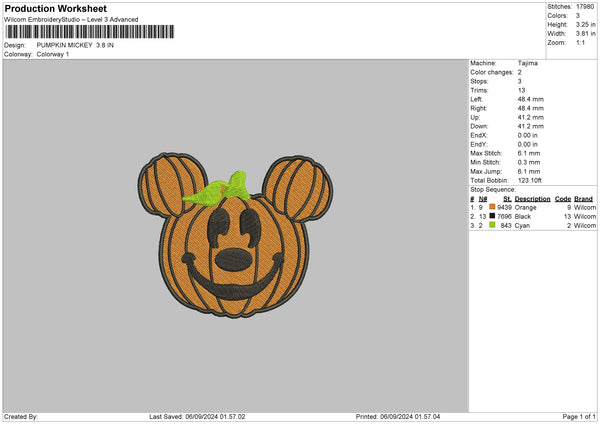Click the EndX value 0.00 in
600x424 pixels.
point(528,135)
